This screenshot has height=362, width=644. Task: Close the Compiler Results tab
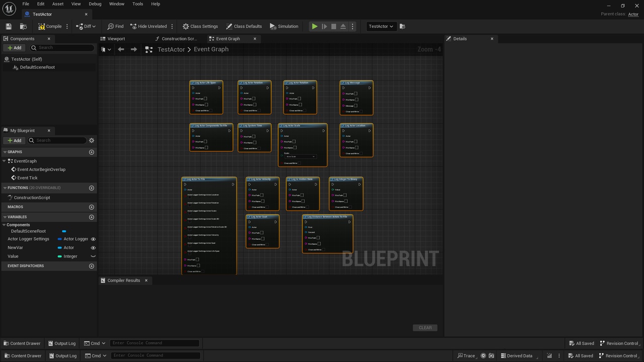[x=146, y=281]
